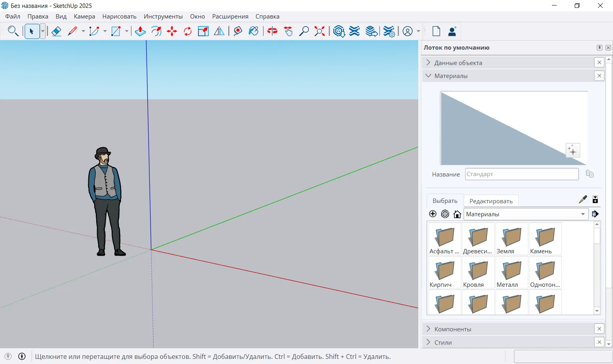Open the account profile icon

point(408,31)
